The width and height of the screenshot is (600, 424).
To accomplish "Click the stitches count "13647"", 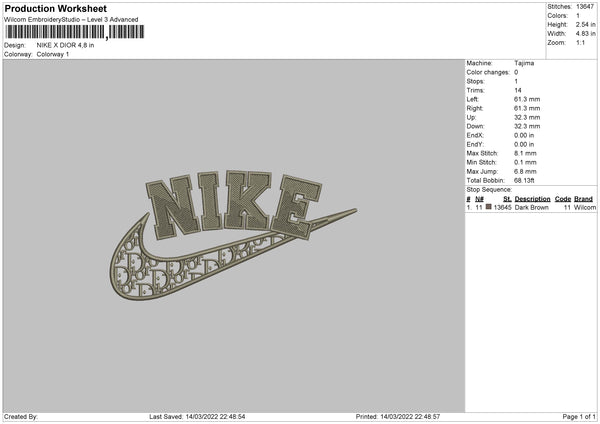I will click(585, 7).
